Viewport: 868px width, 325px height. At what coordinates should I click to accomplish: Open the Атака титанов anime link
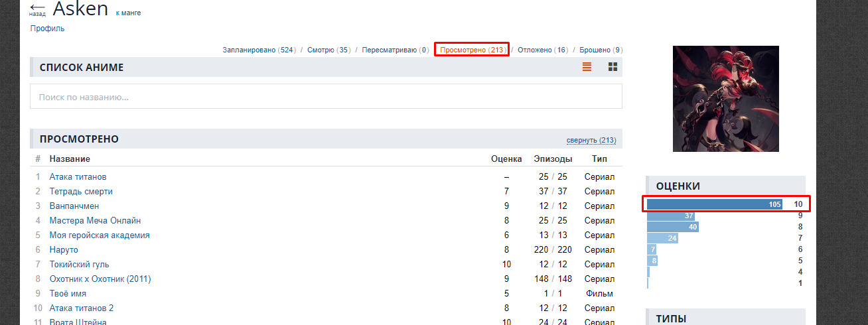(x=78, y=177)
